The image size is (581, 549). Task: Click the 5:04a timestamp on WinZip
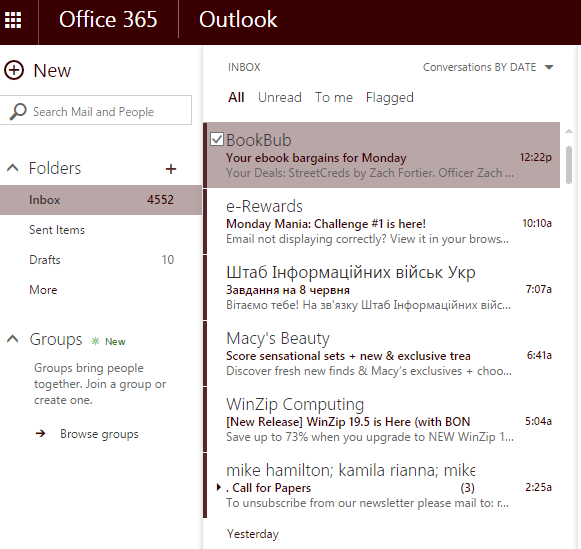[538, 421]
